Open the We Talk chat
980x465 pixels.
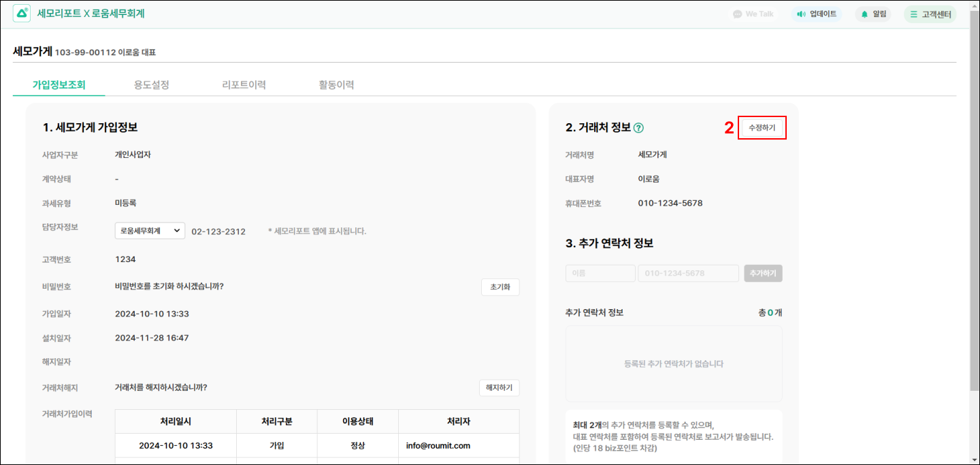753,14
